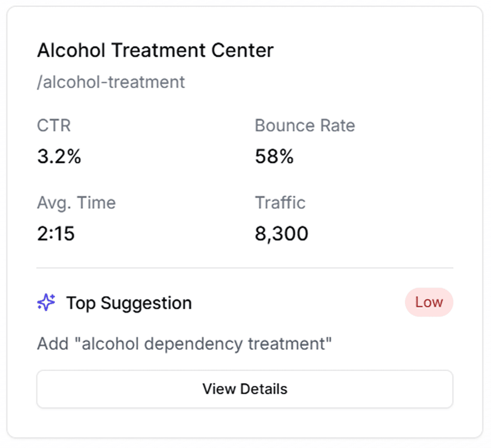Click the quoted "alcohol dependency treatment" keyword
Image resolution: width=491 pixels, height=448 pixels.
click(x=206, y=344)
